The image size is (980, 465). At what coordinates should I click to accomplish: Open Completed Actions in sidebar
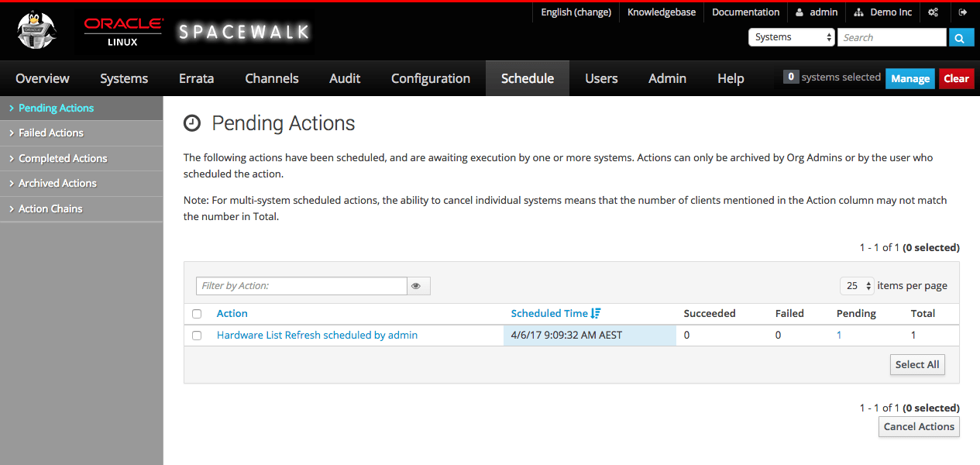[81, 158]
